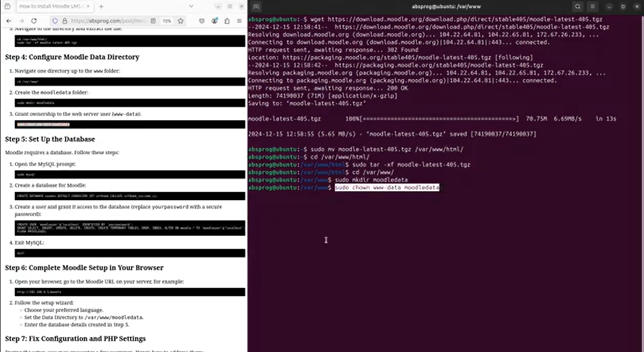This screenshot has height=352, width=644.
Task: Open the Firefox extensions menu
Action: pos(227,21)
